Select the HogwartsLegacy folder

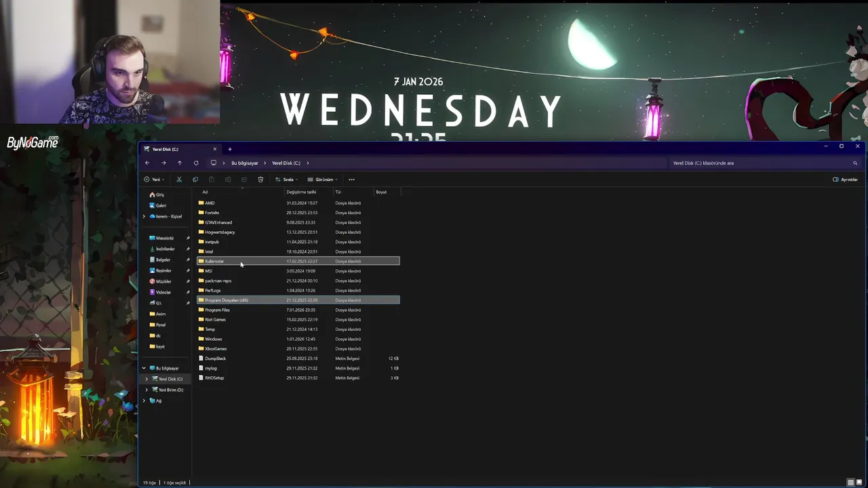tap(298, 232)
